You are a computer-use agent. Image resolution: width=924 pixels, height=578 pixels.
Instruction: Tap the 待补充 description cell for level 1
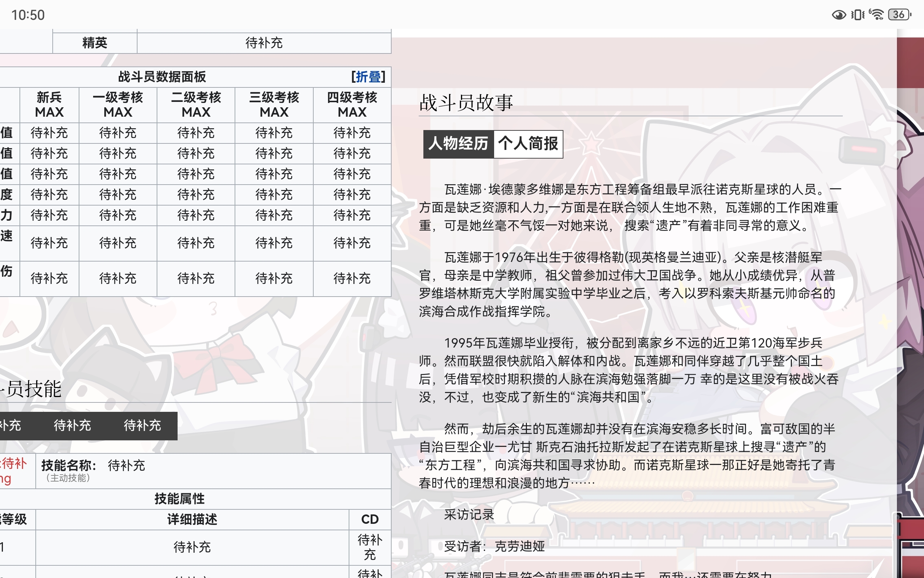tap(192, 547)
